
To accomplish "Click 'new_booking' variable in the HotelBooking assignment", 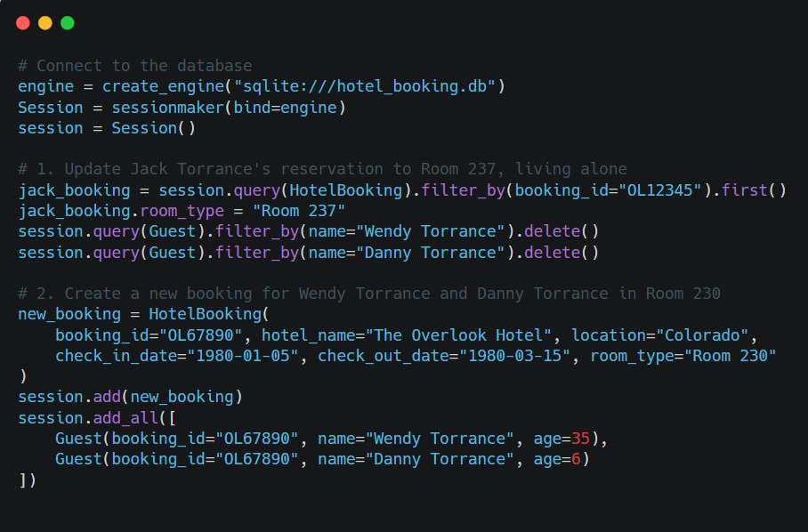I will coord(69,315).
